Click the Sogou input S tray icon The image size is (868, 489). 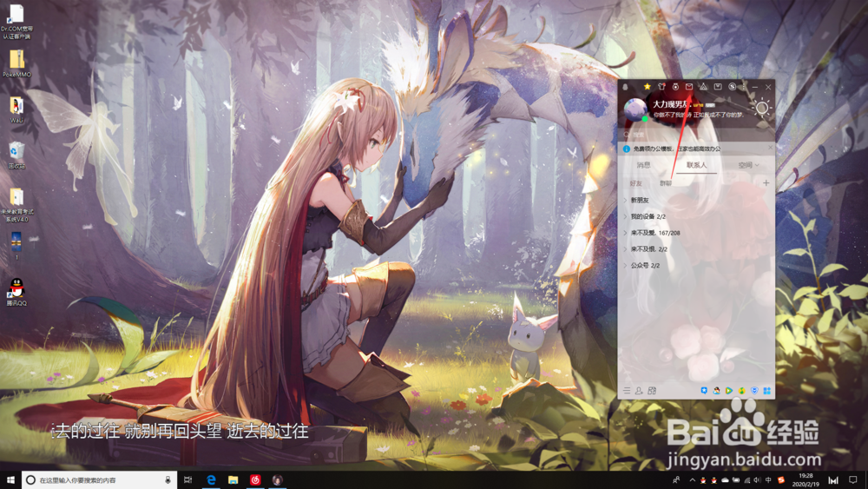[781, 480]
